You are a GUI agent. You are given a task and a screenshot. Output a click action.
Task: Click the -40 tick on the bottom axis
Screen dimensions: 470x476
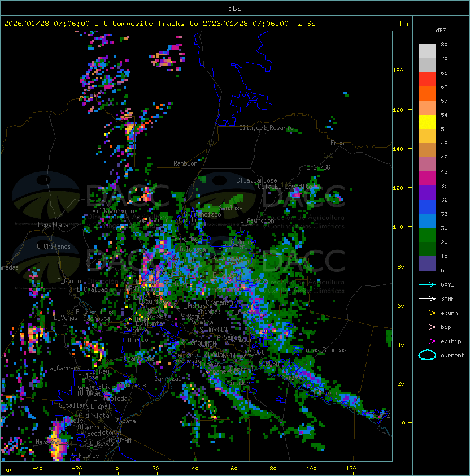coord(37,469)
